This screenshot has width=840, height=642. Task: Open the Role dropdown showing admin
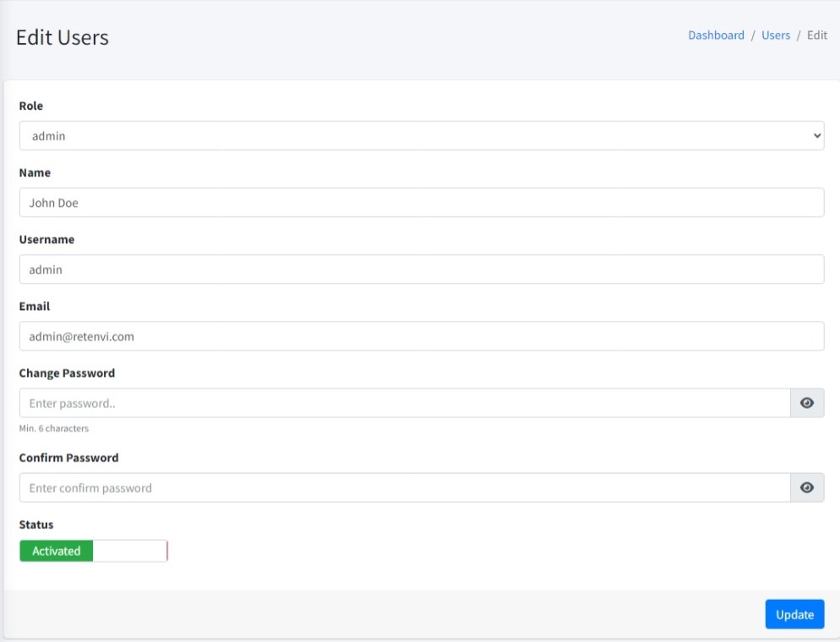(421, 135)
